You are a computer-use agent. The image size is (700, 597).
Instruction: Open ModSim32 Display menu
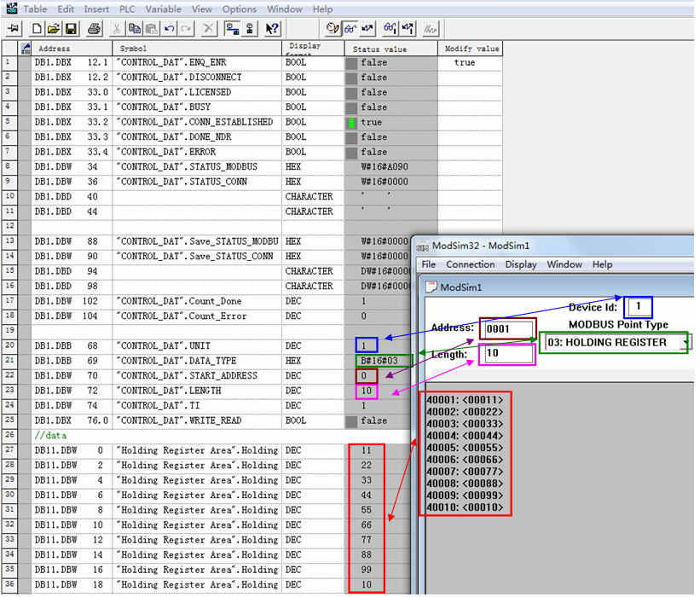coord(521,264)
